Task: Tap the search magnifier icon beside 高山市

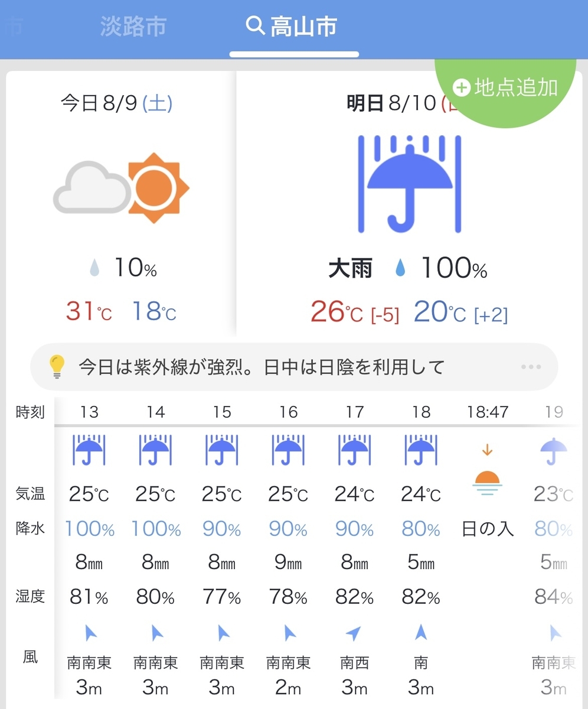Action: (x=255, y=27)
